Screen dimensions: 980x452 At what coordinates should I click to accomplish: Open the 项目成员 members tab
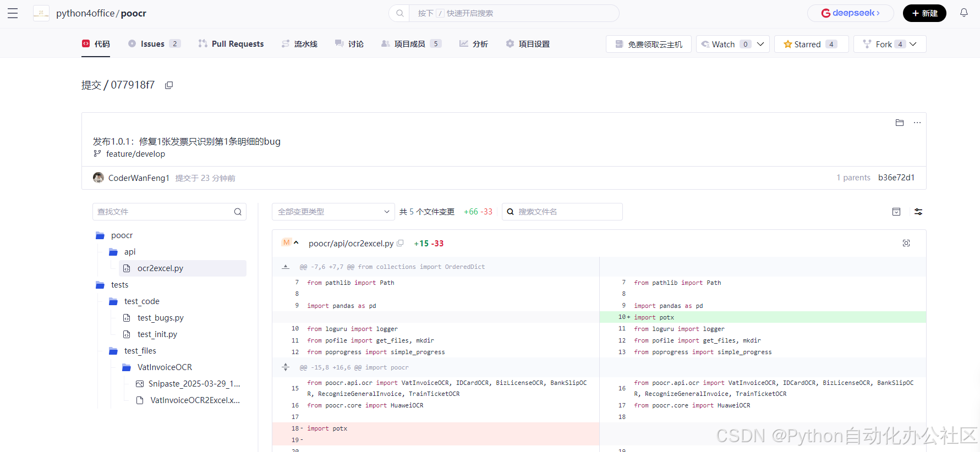(x=411, y=44)
